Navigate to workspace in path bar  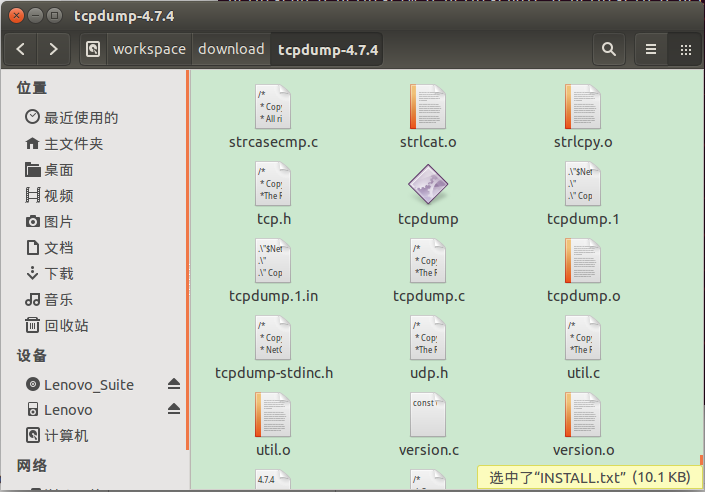point(149,49)
